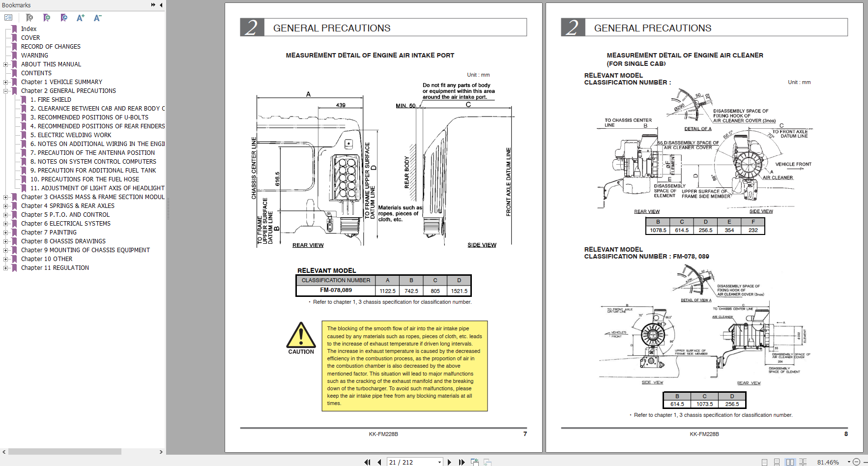Jump to the CONTENTS bookmark

pos(36,73)
